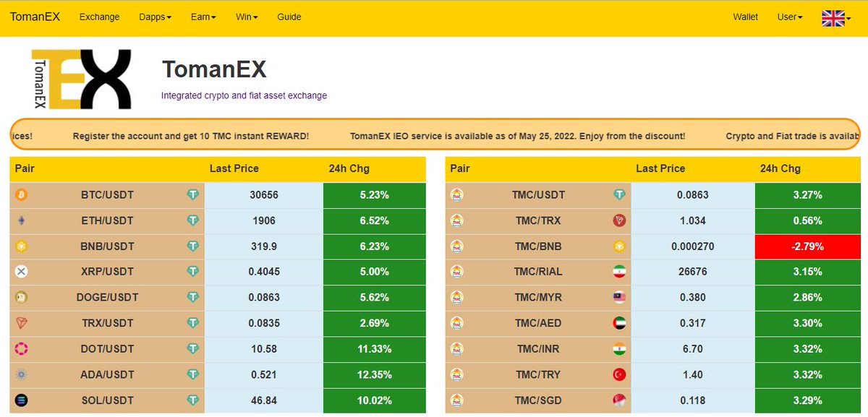
Task: Click the UAE flag in TMC/AED row
Action: tap(619, 323)
